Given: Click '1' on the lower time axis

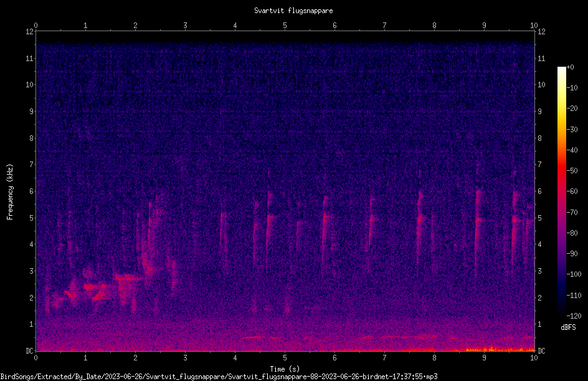Looking at the screenshot, I should [x=85, y=358].
